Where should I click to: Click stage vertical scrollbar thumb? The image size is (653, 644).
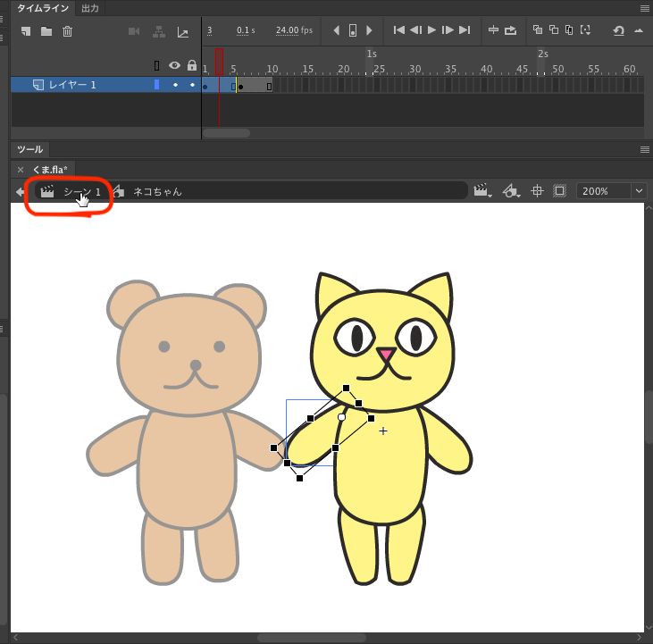[649, 417]
